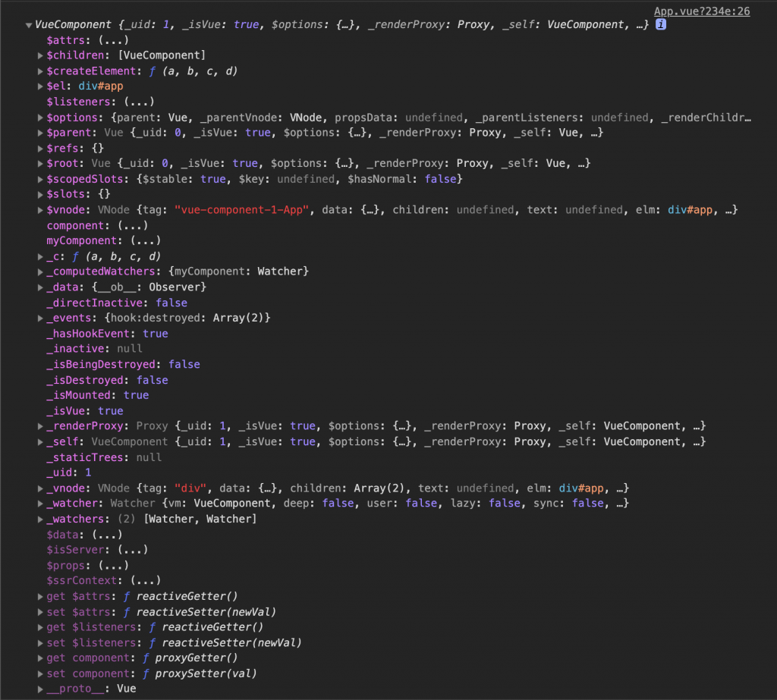Invoke the myComponent (...) getter
This screenshot has height=700, width=777.
tap(146, 240)
